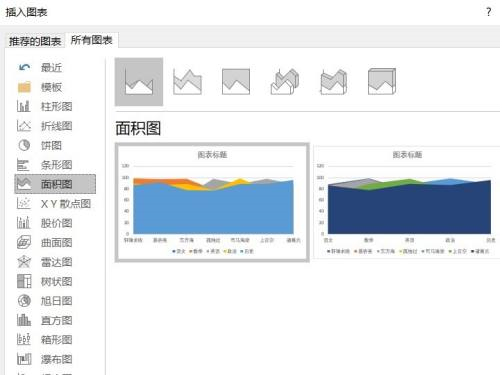Click the 直方图 histogram icon
The image size is (500, 375).
tap(24, 320)
